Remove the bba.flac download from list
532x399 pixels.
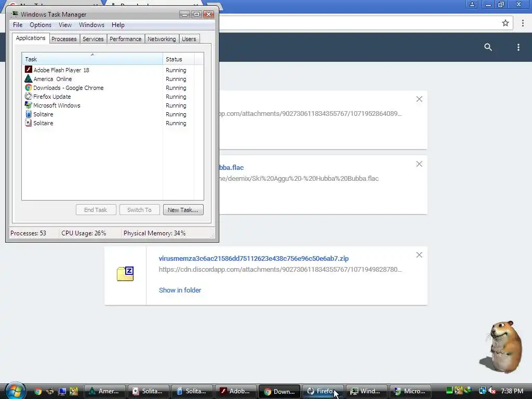pos(419,164)
